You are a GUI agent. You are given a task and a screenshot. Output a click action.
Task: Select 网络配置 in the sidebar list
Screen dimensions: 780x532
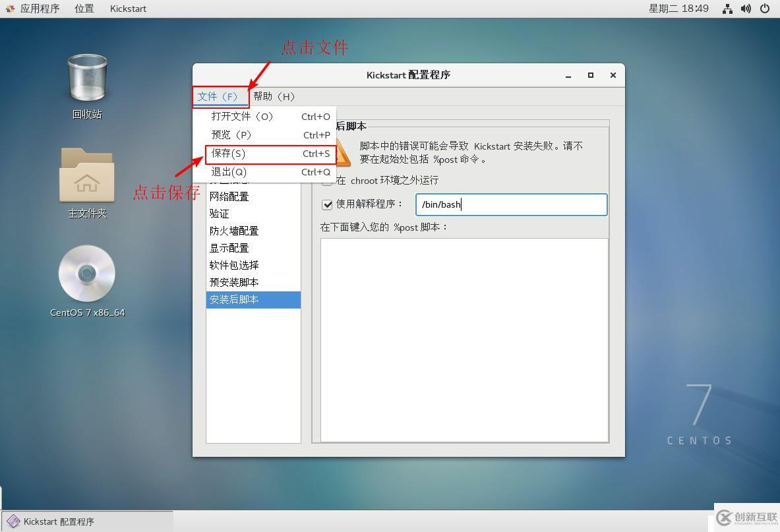coord(253,196)
